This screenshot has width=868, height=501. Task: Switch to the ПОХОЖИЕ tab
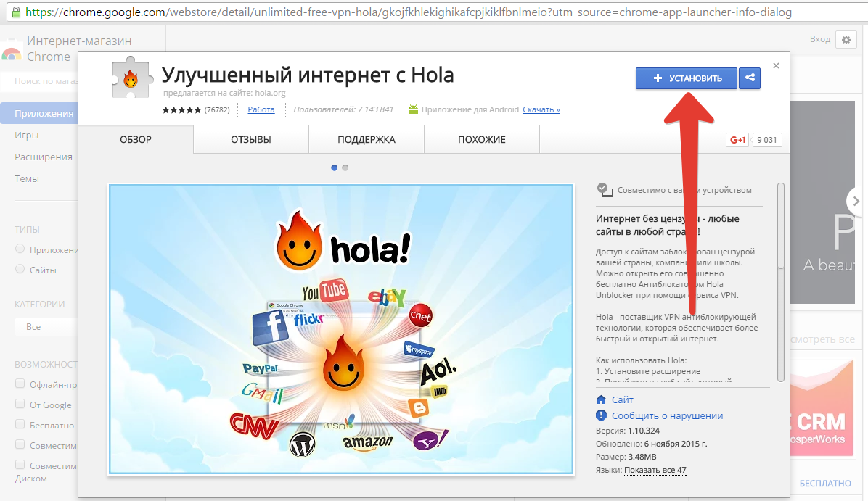click(x=482, y=139)
